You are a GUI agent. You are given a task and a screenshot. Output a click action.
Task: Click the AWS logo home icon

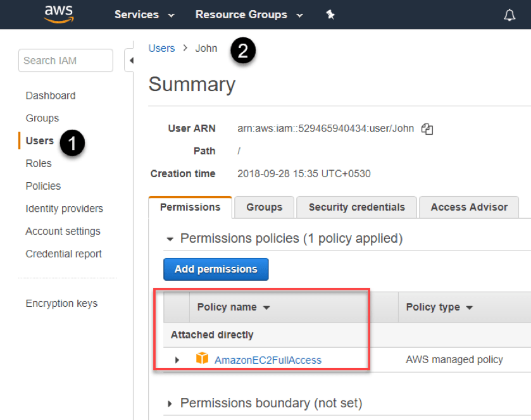(x=59, y=14)
